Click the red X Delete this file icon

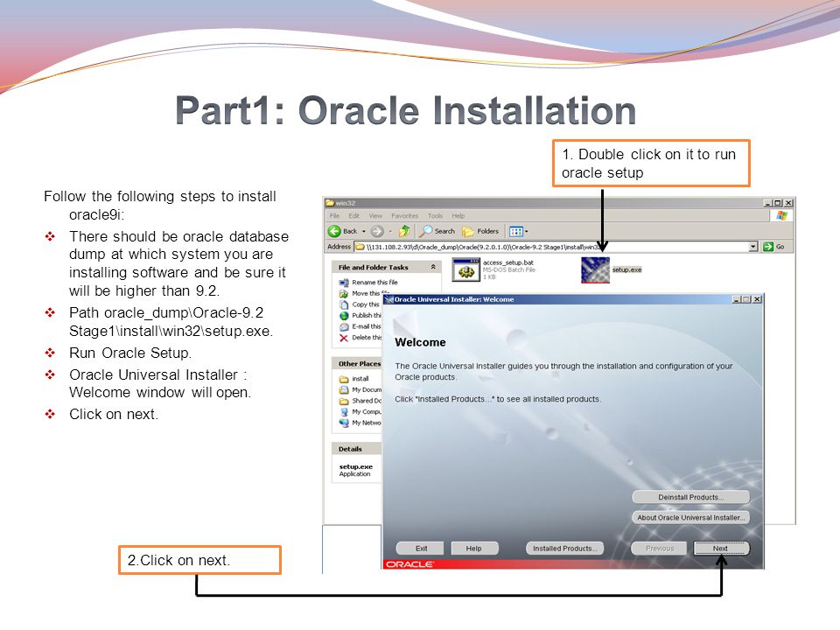[x=344, y=338]
